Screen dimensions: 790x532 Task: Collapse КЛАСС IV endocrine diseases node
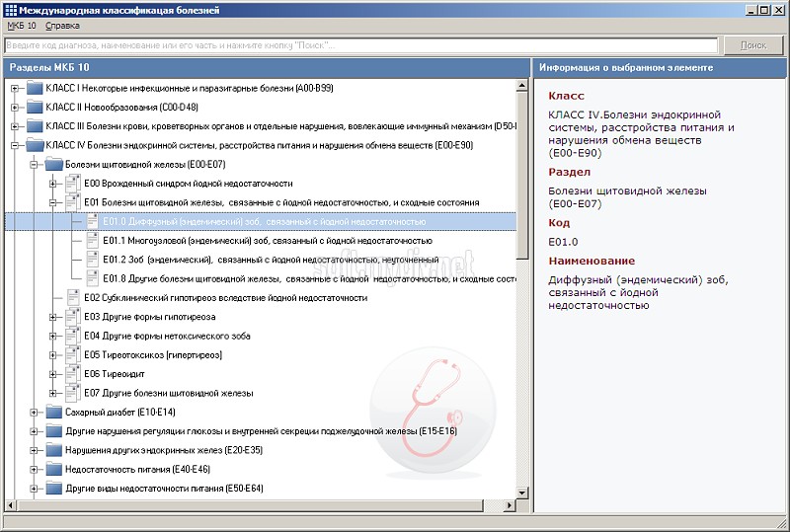(x=15, y=146)
